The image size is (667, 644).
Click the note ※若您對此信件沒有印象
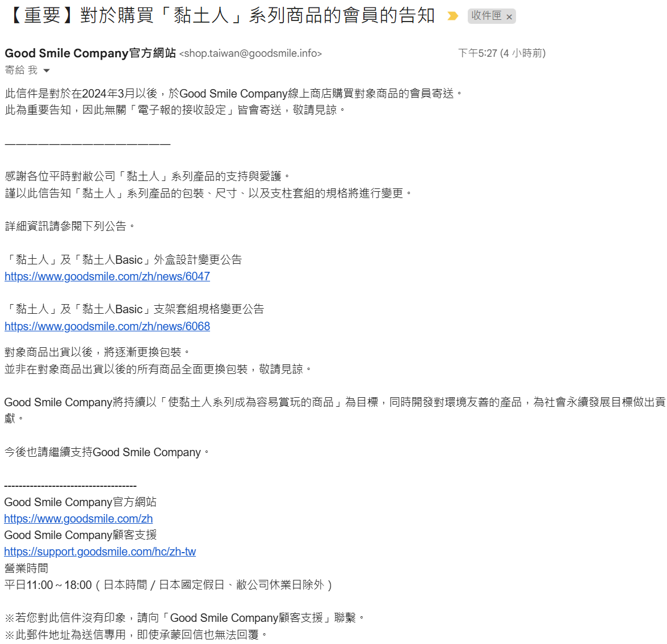(x=184, y=618)
